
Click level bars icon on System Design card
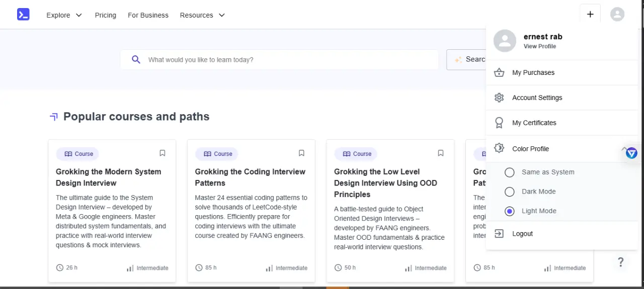click(x=130, y=268)
